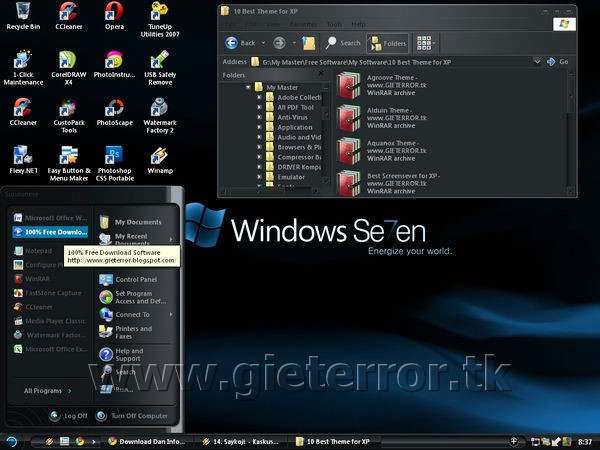Open TuneUp Utilities 2007 shortcut
This screenshot has width=600, height=450.
[160, 20]
